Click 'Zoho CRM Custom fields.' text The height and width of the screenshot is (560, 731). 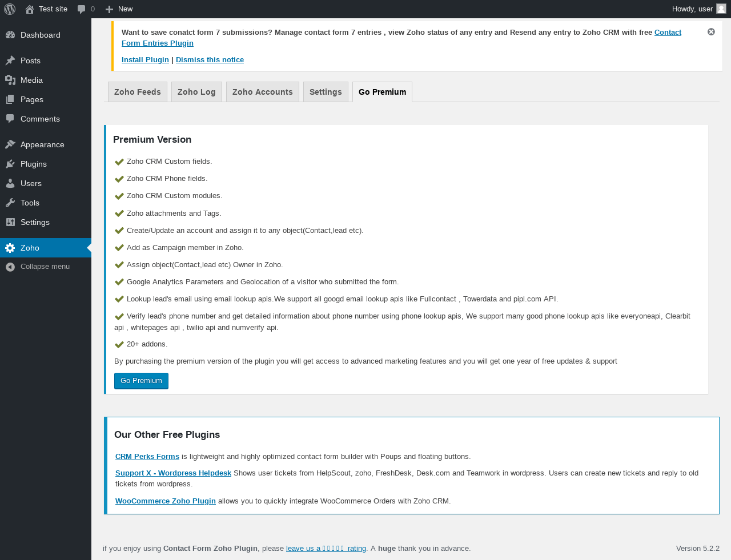[x=169, y=162]
